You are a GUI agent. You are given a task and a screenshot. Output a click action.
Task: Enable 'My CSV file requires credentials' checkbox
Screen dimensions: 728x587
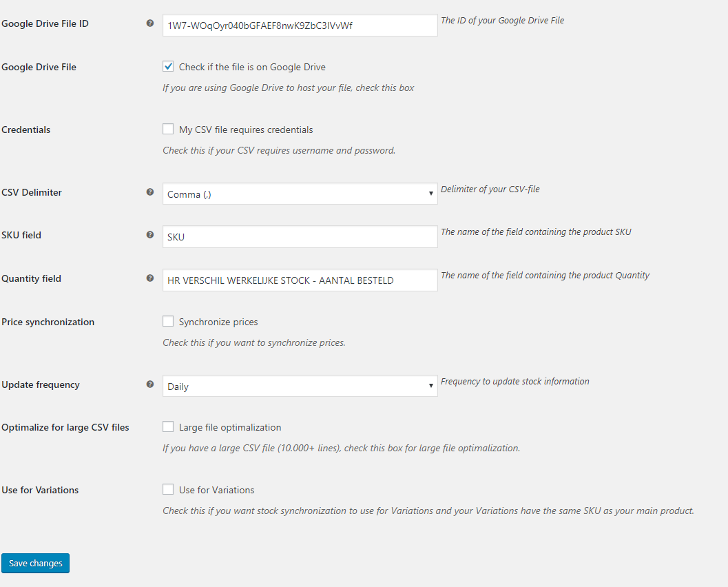click(168, 129)
